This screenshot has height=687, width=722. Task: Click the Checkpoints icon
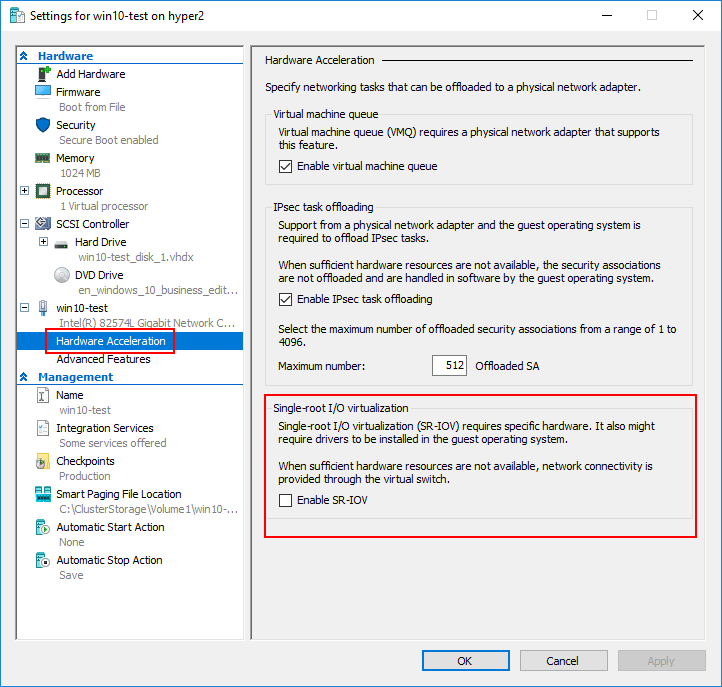coord(43,461)
